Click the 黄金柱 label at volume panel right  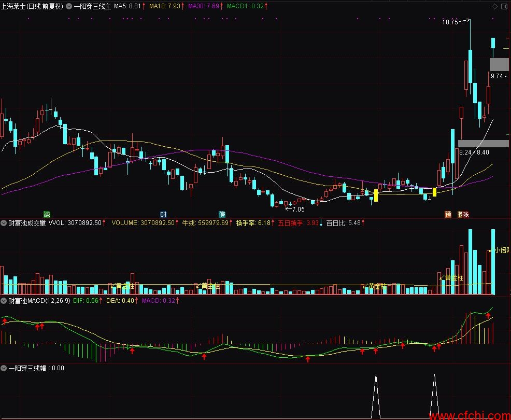pos(454,277)
